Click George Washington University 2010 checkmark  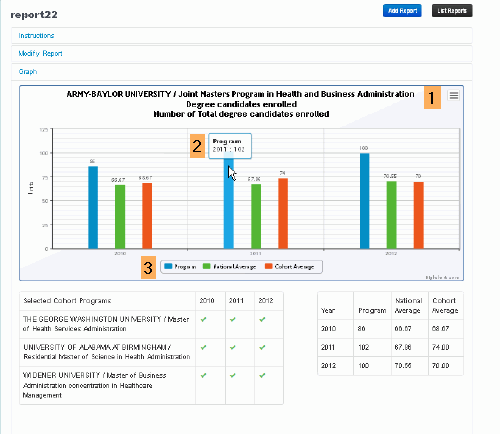click(203, 319)
